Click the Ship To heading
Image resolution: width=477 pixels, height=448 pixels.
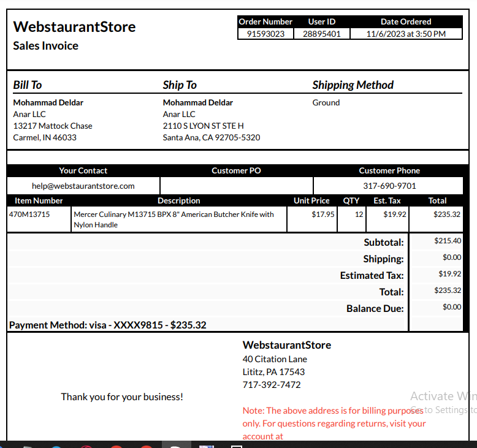coord(180,85)
